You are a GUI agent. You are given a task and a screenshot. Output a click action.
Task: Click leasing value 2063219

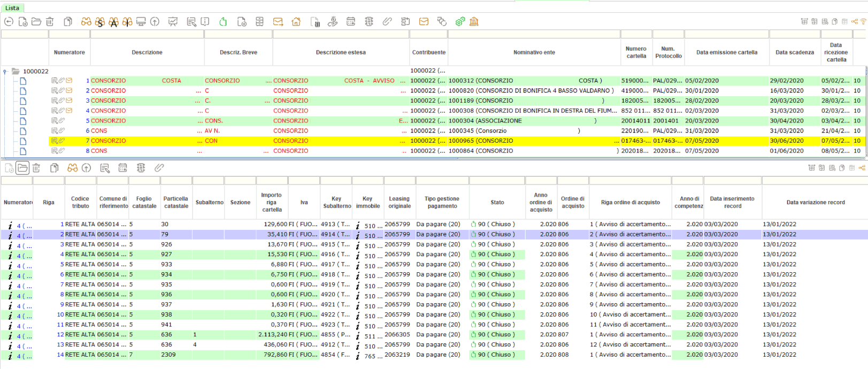pos(397,355)
